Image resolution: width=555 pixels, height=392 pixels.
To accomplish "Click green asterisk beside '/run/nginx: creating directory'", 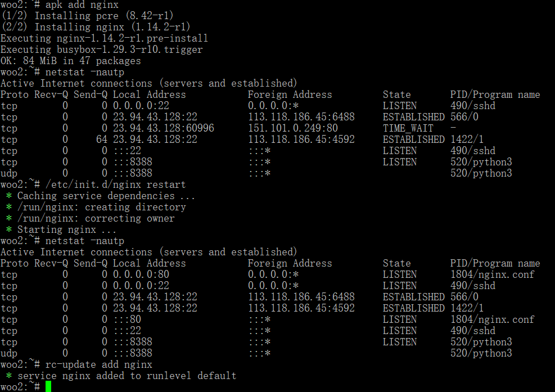I will (9, 207).
